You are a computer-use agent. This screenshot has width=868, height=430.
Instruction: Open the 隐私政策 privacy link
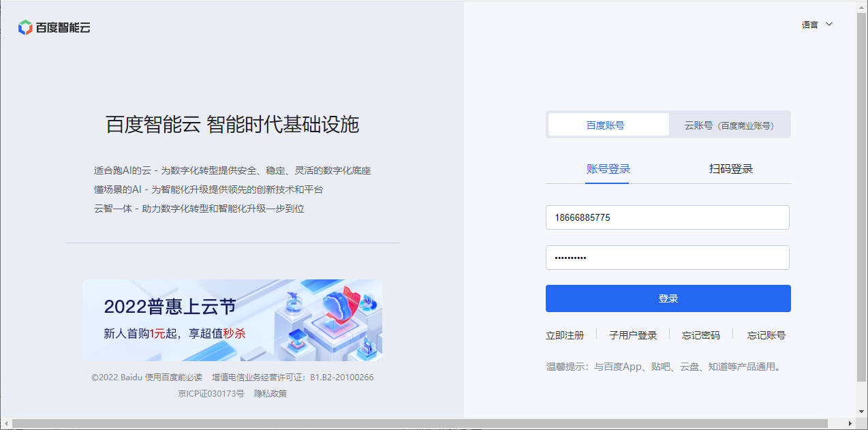click(x=270, y=393)
